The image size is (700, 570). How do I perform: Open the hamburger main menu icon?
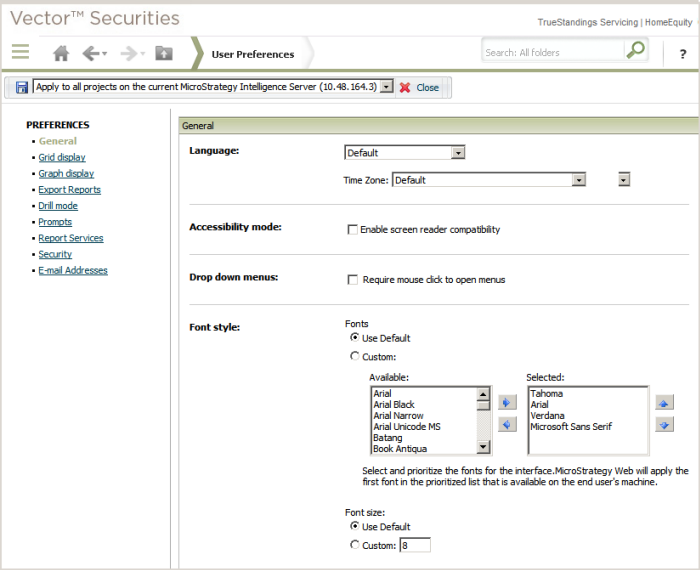(x=21, y=51)
